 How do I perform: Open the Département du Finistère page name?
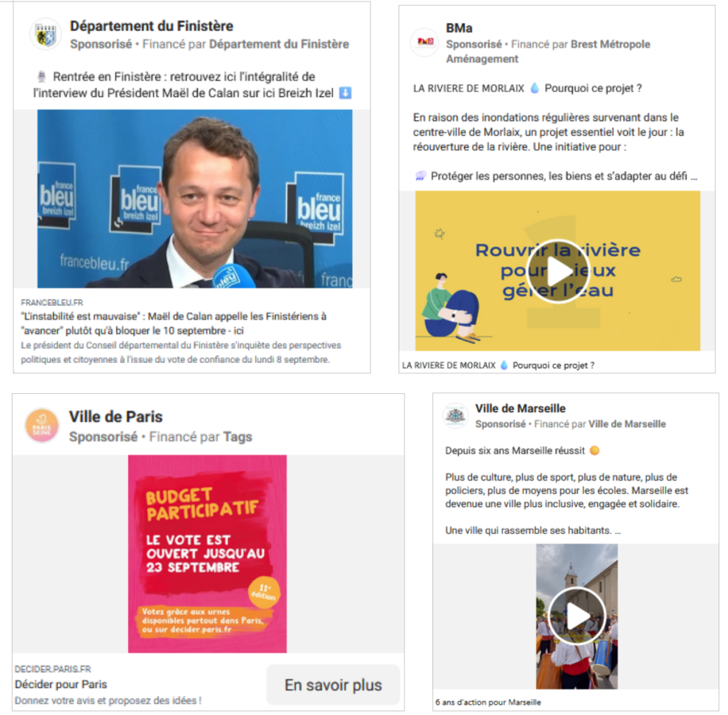pyautogui.click(x=151, y=26)
